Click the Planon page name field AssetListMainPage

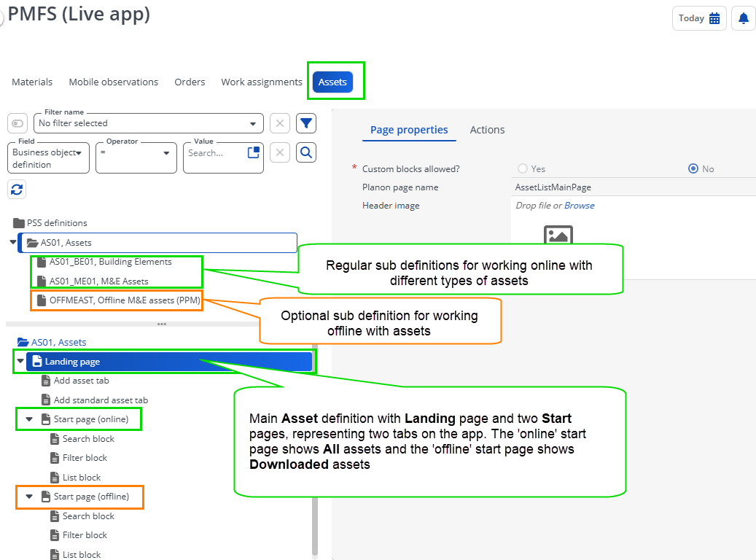click(634, 187)
